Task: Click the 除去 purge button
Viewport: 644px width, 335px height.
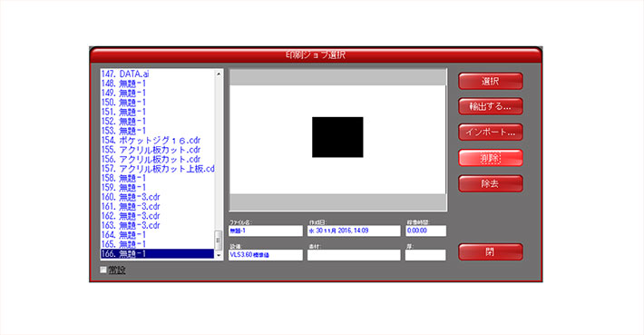Action: (x=491, y=183)
